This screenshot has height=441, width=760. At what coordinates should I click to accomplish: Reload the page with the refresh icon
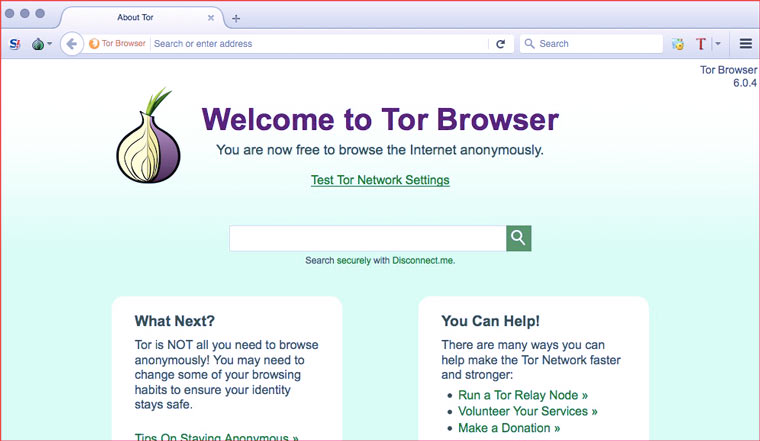501,44
